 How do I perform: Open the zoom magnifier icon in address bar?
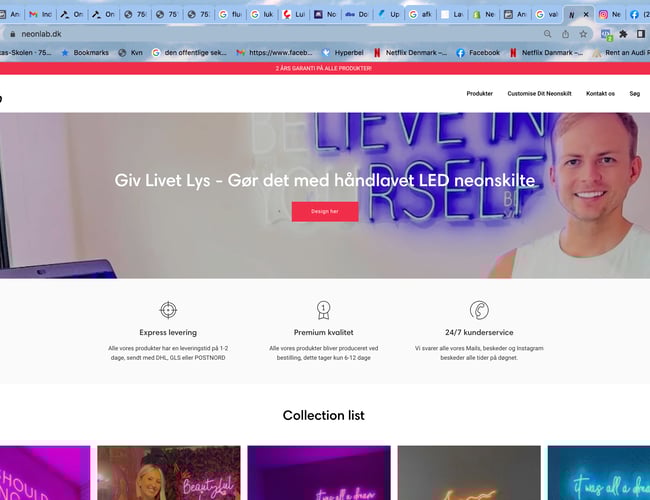548,34
